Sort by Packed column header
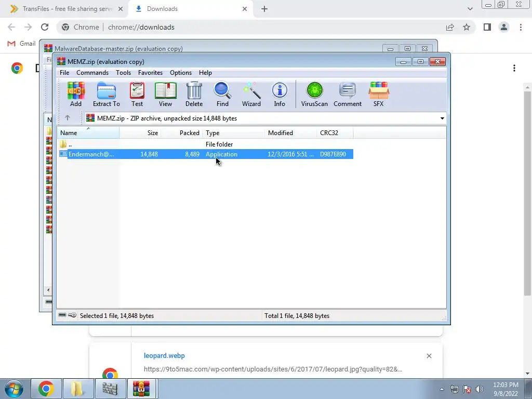This screenshot has width=532, height=399. [x=181, y=132]
